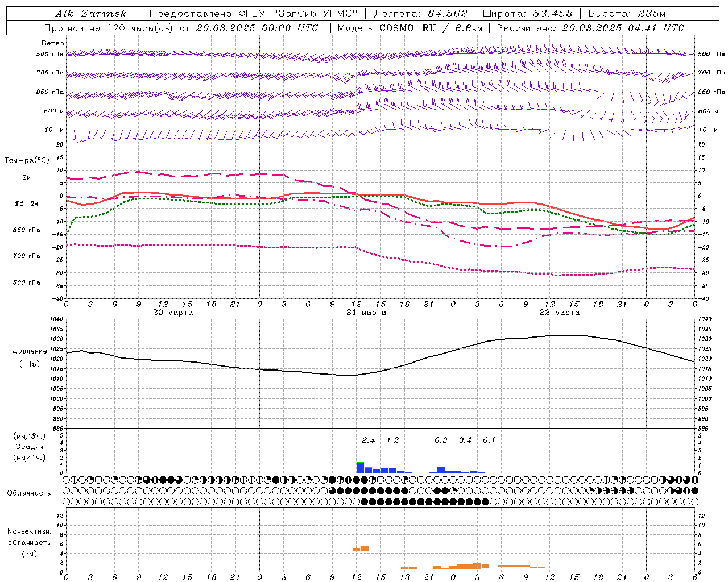The image size is (728, 582).
Task: Click the "Td 2м" dew point legend entry
Action: (x=27, y=203)
